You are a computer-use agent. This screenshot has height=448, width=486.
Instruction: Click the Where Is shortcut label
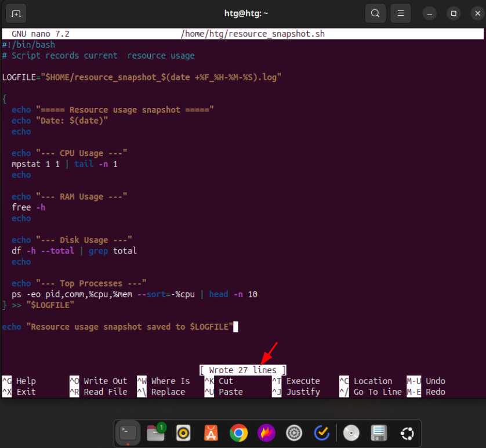point(170,381)
